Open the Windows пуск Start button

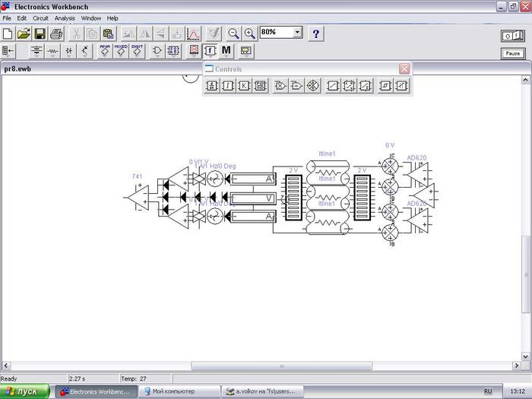click(x=26, y=391)
